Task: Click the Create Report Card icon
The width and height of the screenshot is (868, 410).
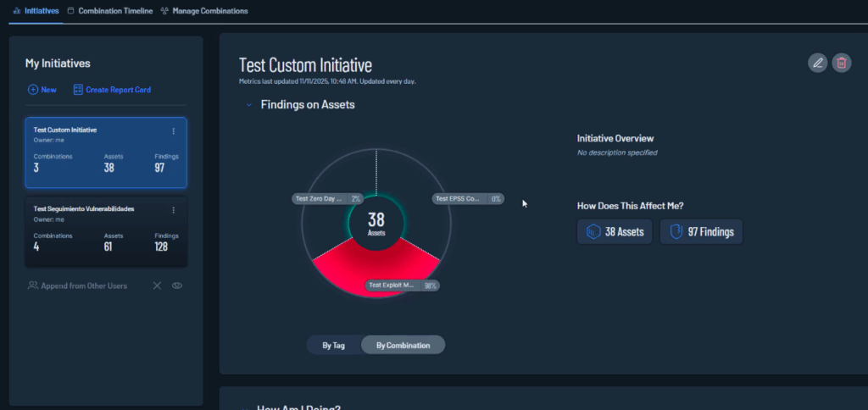Action: coord(78,90)
